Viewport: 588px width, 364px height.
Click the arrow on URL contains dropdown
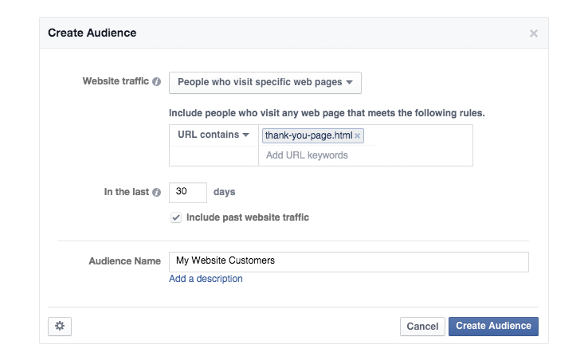click(245, 135)
